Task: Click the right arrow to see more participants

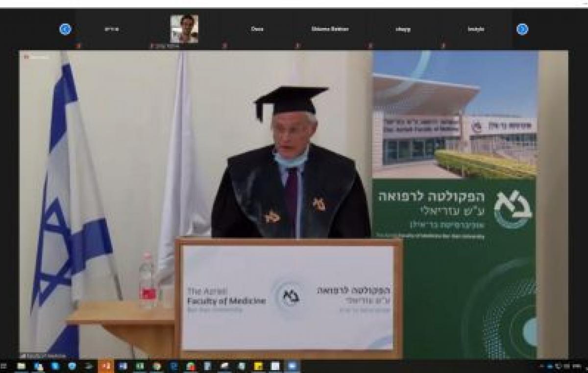Action: click(x=523, y=28)
